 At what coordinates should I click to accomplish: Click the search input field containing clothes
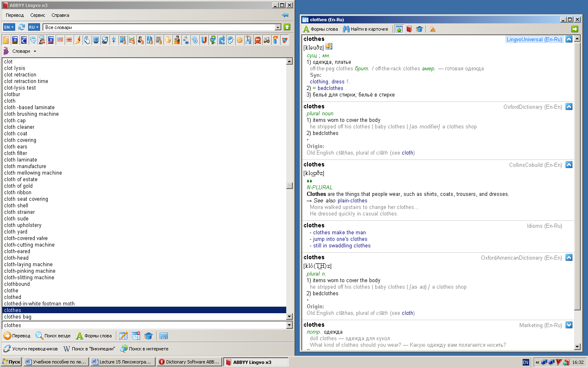click(144, 325)
